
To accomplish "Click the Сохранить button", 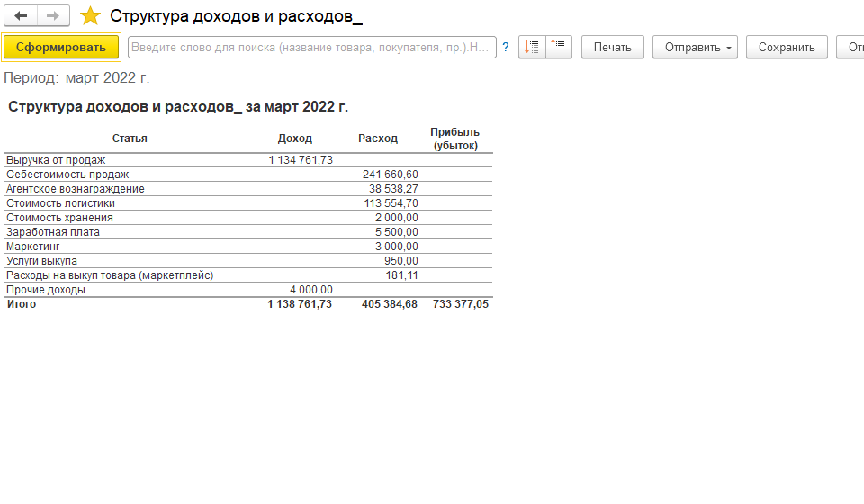I will pos(787,47).
